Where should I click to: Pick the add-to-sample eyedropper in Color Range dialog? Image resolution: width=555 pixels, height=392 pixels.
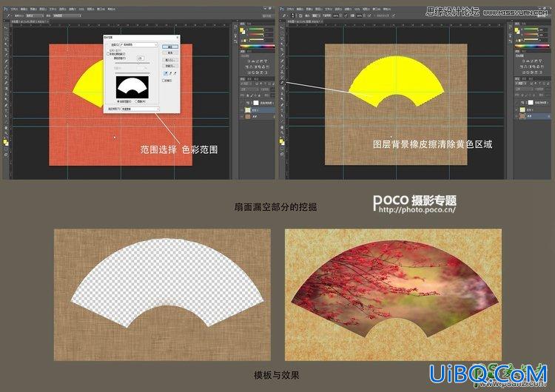tap(170, 73)
